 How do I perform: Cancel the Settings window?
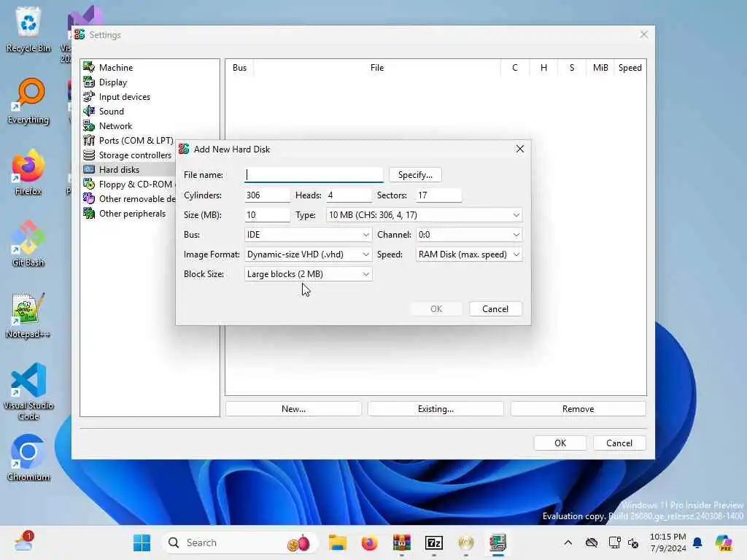coord(619,443)
